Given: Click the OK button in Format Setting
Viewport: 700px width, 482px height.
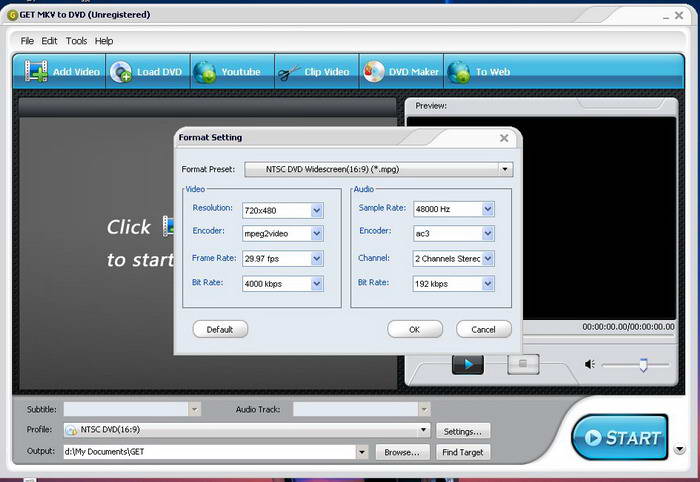Looking at the screenshot, I should tap(415, 329).
